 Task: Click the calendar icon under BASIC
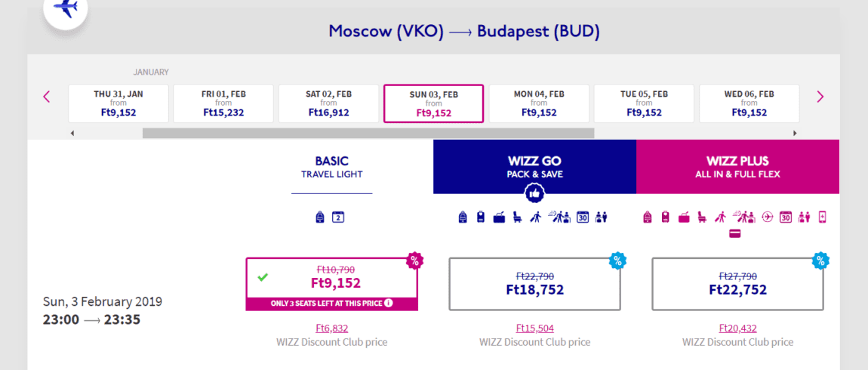click(338, 217)
